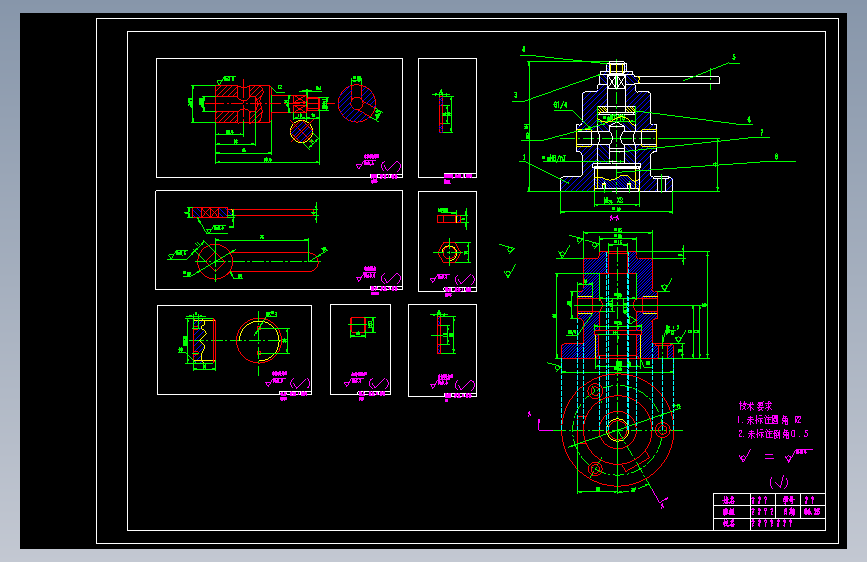Image resolution: width=867 pixels, height=562 pixels.
Task: Pick part balloon number 3
Action: coord(515,95)
